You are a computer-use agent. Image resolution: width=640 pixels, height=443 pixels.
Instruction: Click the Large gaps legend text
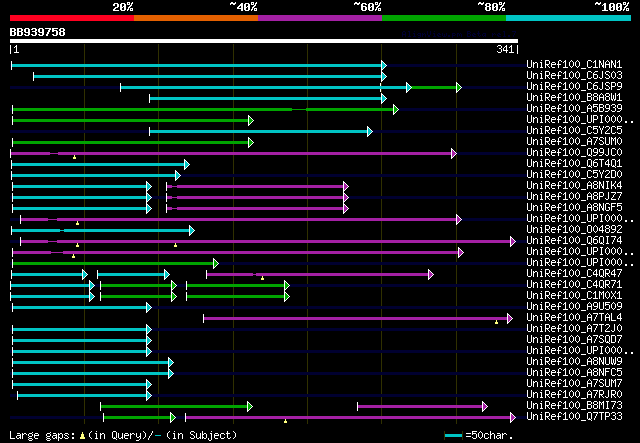pyautogui.click(x=42, y=436)
